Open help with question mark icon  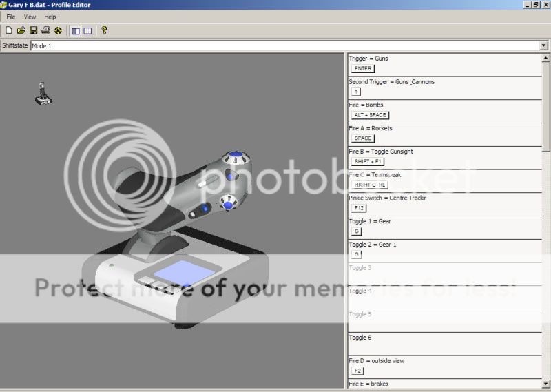104,30
